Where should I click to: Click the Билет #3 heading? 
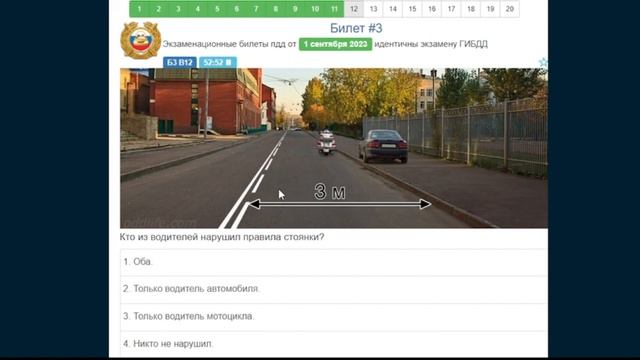point(356,28)
